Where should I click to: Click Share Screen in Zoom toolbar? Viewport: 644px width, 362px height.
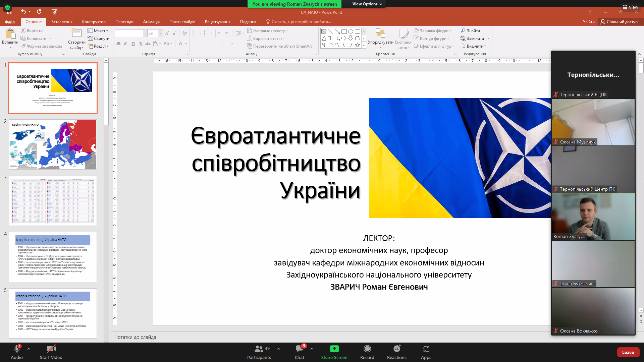coord(334,352)
